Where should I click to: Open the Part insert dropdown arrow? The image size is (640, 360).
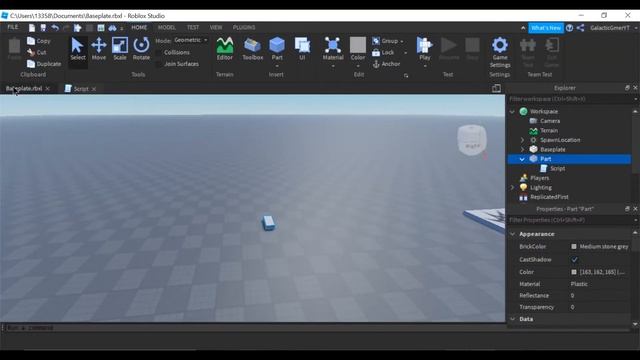tap(277, 66)
